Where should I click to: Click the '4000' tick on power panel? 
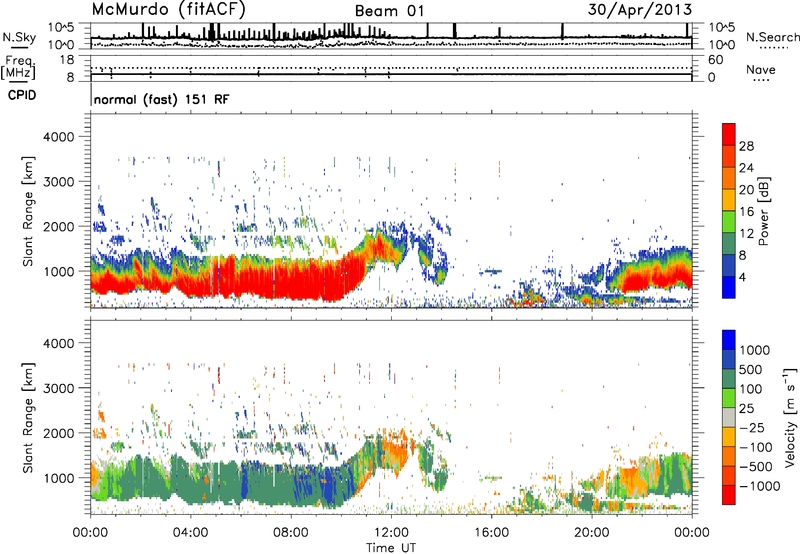point(59,137)
